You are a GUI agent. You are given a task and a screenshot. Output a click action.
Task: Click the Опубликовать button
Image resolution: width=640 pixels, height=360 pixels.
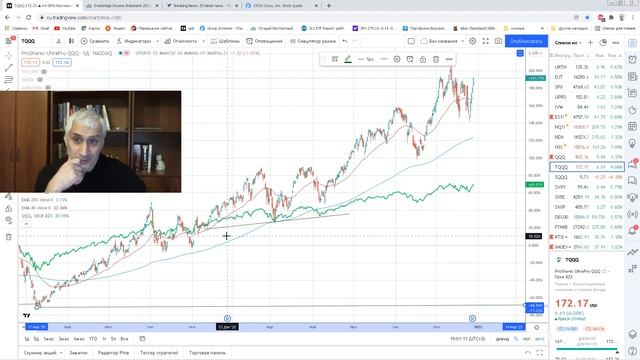[526, 41]
